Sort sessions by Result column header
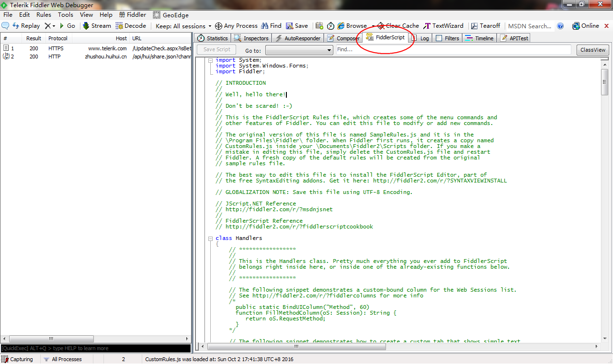Screen dimensions: 613x364 34,38
